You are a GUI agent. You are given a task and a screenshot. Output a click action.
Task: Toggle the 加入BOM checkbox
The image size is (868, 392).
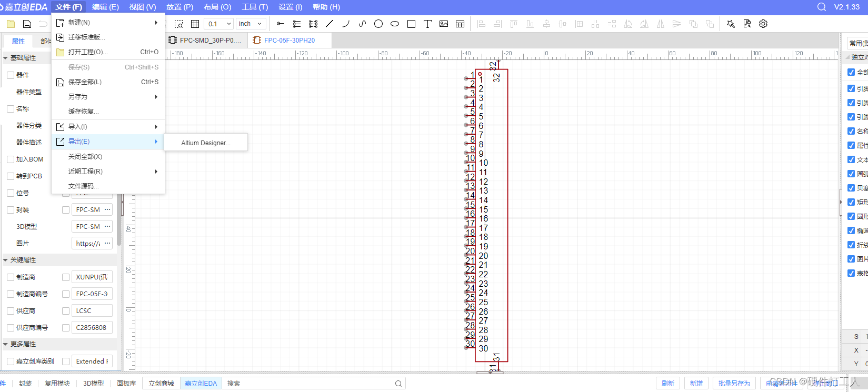pyautogui.click(x=11, y=159)
